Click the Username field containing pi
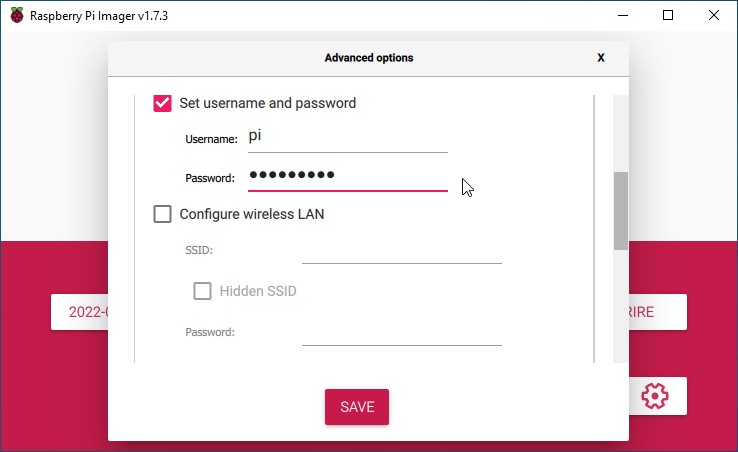 [x=348, y=137]
